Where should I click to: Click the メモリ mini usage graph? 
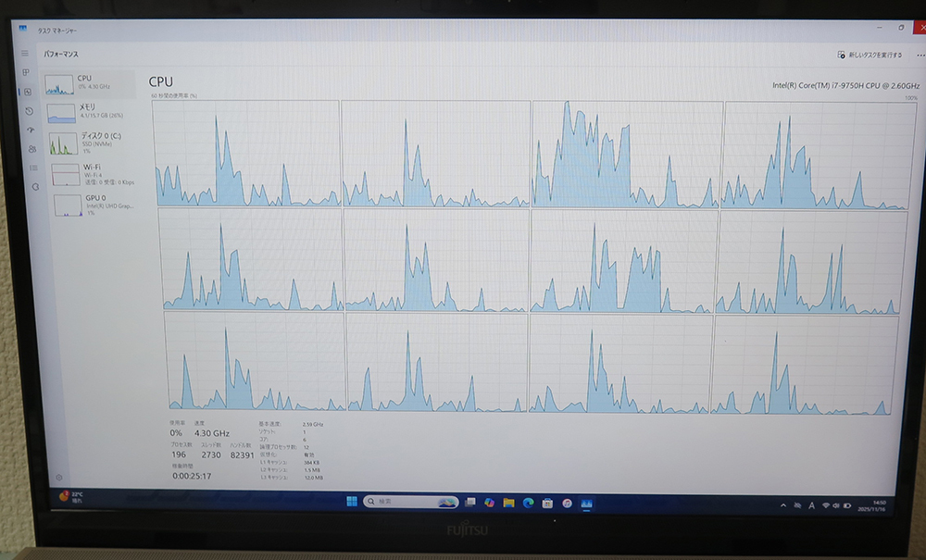[x=61, y=113]
